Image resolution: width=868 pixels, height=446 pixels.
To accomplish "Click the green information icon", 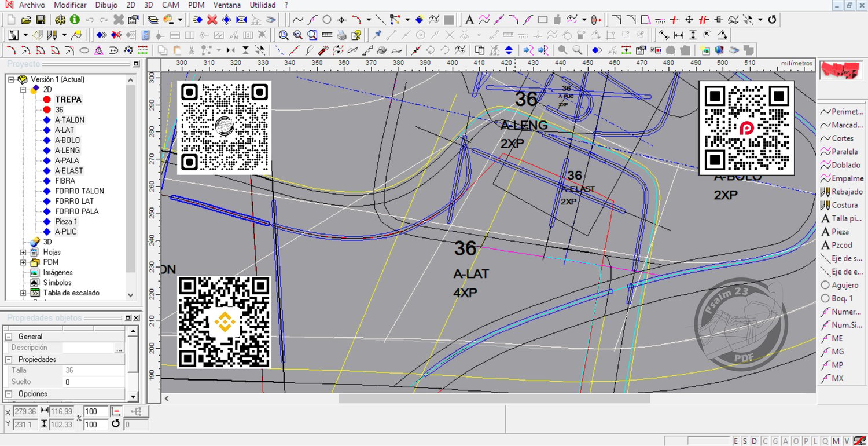I will 75,20.
